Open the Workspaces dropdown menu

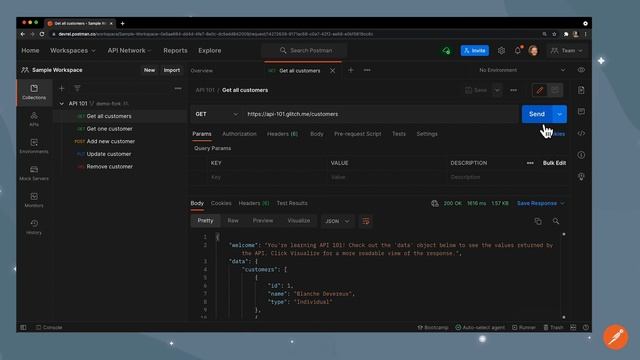coord(73,51)
